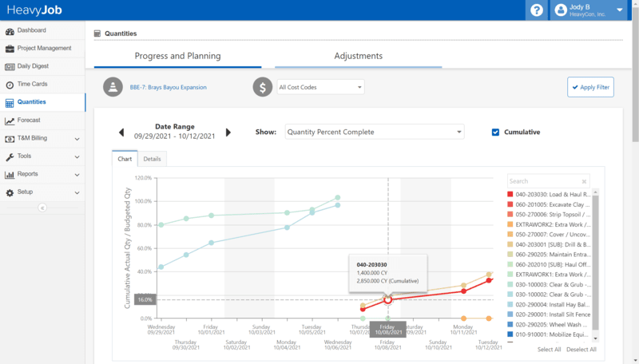Go to previous date range arrow
Screen dimensions: 639x364
click(121, 133)
